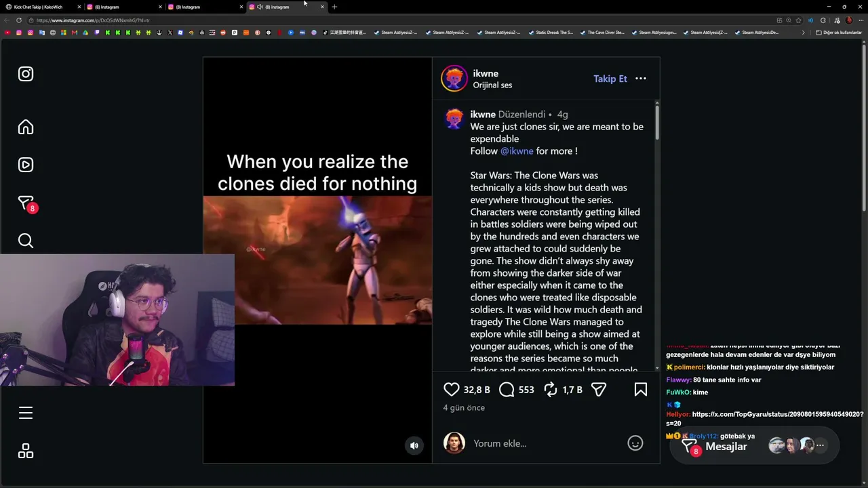
Task: Focus the 'Yorum ekle...' comment field
Action: (x=546, y=443)
